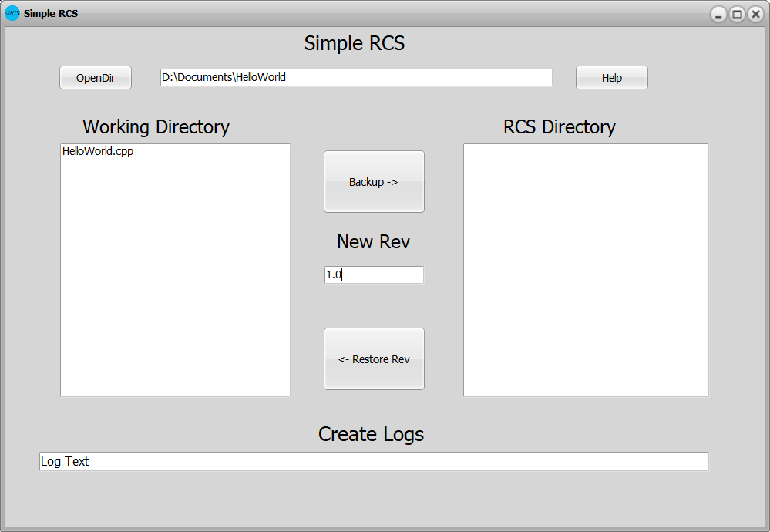
Task: Click the RCS Directory label
Action: click(559, 126)
